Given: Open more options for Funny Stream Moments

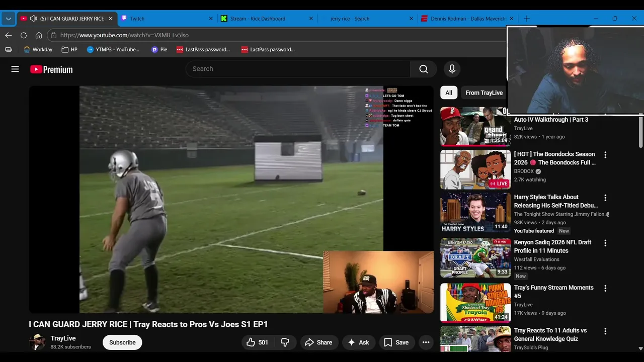Looking at the screenshot, I should (605, 289).
